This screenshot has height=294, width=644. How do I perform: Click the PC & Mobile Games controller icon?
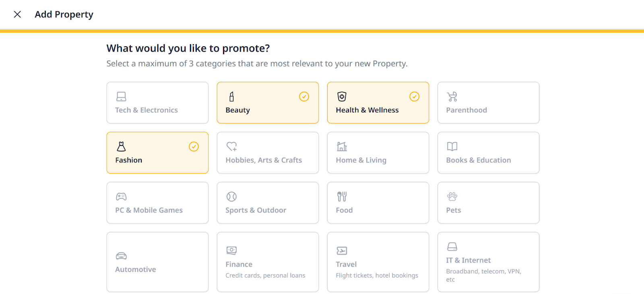(121, 197)
